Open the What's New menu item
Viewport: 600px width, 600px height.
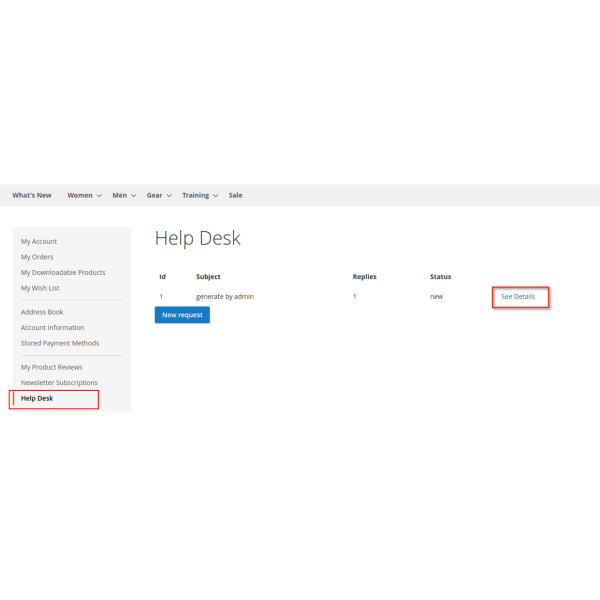32,195
